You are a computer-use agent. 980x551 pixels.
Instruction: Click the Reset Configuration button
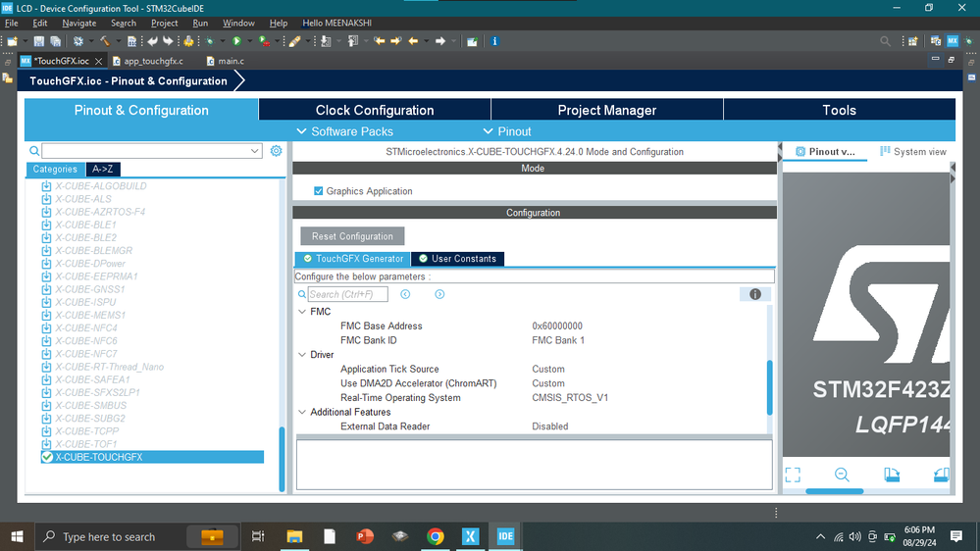pyautogui.click(x=352, y=236)
